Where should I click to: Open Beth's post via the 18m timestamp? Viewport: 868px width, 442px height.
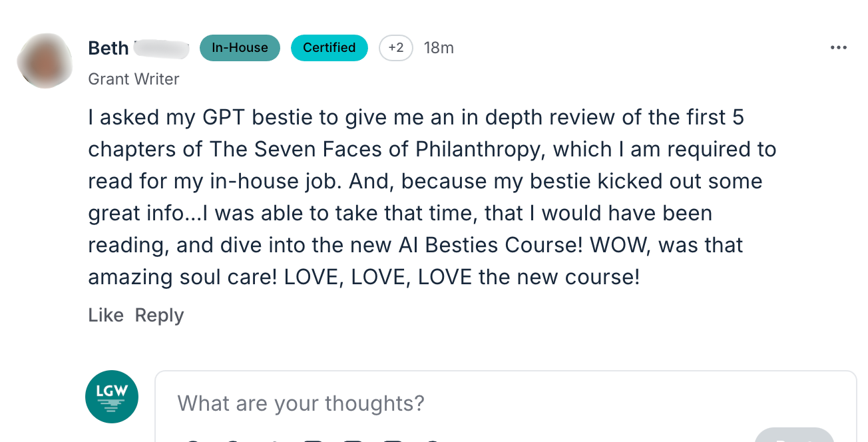pyautogui.click(x=439, y=47)
